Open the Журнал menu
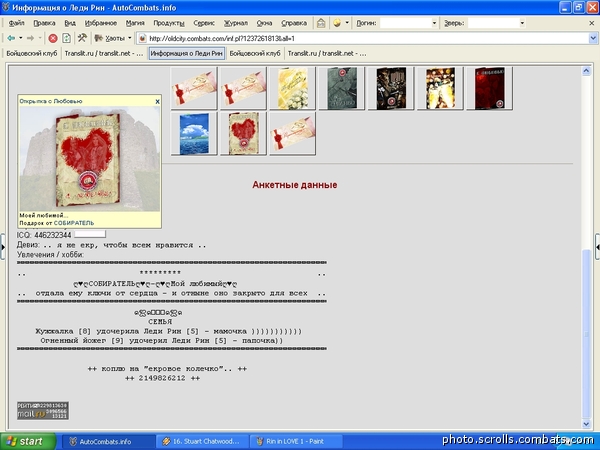The image size is (600, 450). pos(236,23)
